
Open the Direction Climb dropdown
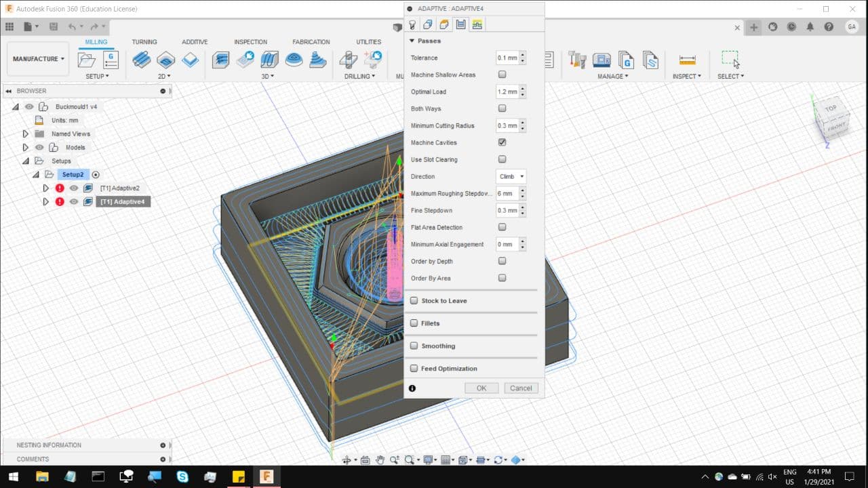[x=511, y=176]
